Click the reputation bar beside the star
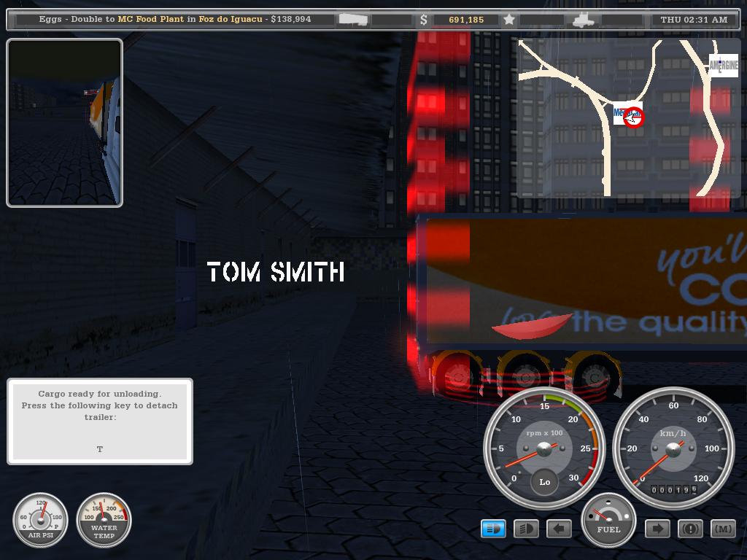The height and width of the screenshot is (560, 747). tap(542, 20)
